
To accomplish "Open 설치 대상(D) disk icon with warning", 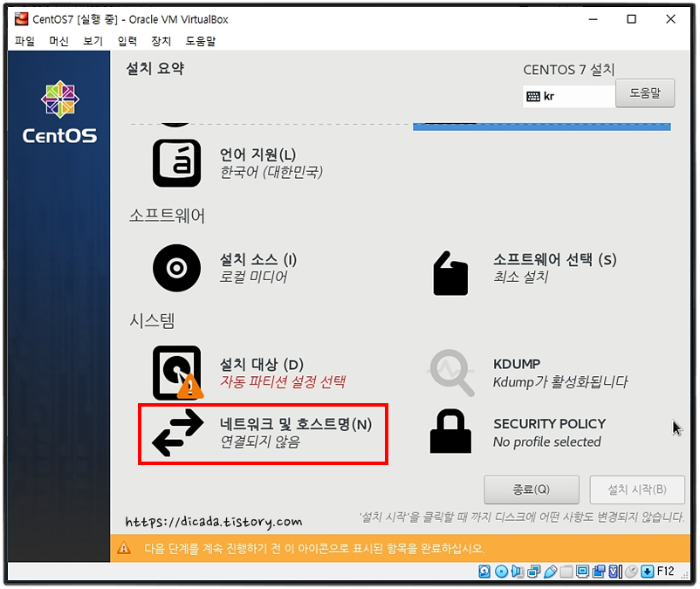I will [x=178, y=373].
